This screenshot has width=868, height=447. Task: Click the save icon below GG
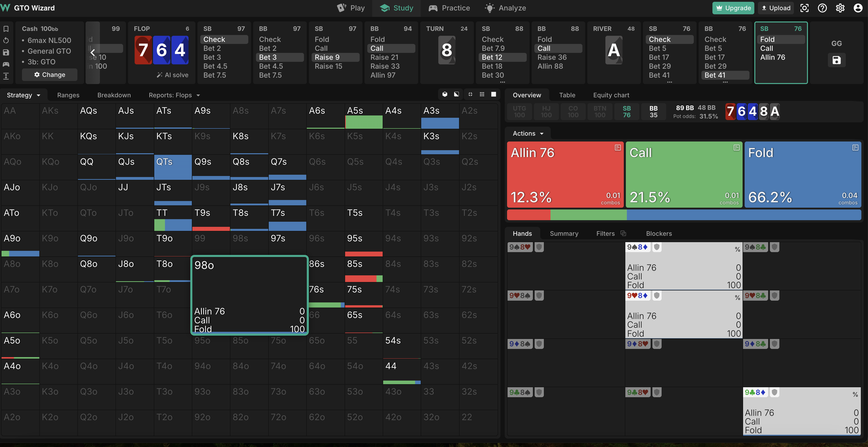pos(836,60)
